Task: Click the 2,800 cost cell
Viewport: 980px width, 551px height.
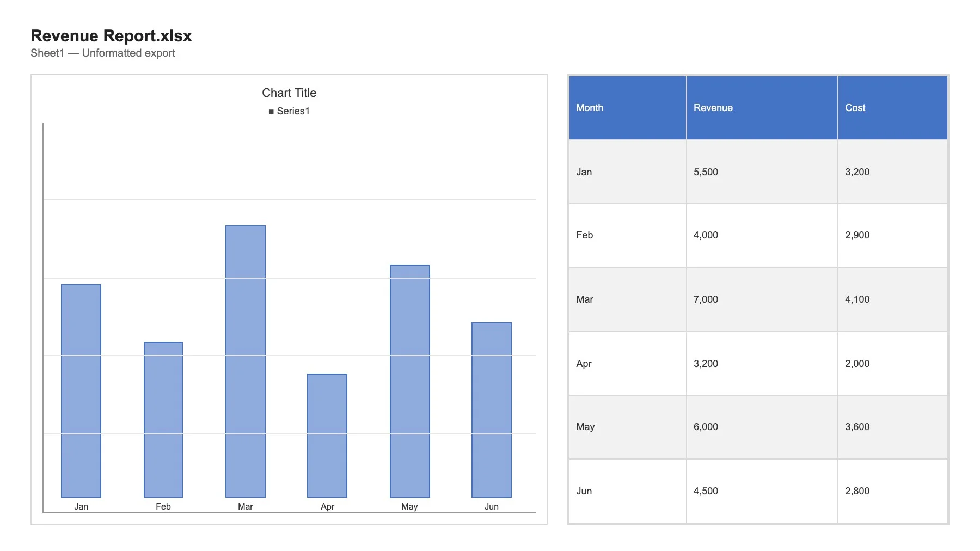Action: (x=893, y=491)
